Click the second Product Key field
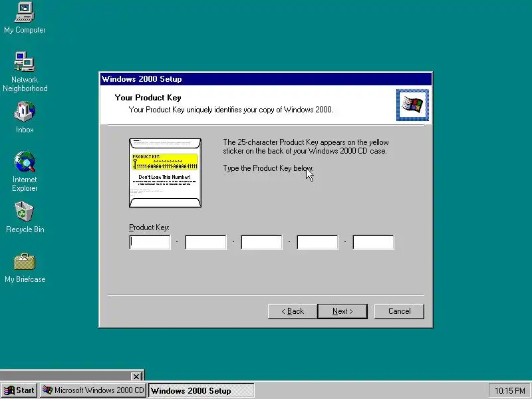 pyautogui.click(x=206, y=242)
